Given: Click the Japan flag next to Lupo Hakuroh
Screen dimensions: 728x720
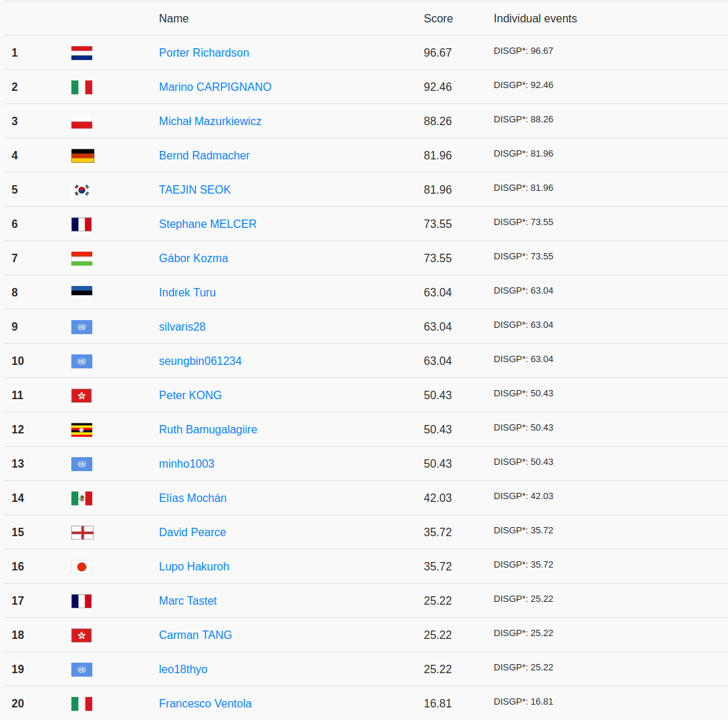Looking at the screenshot, I should click(x=82, y=567).
